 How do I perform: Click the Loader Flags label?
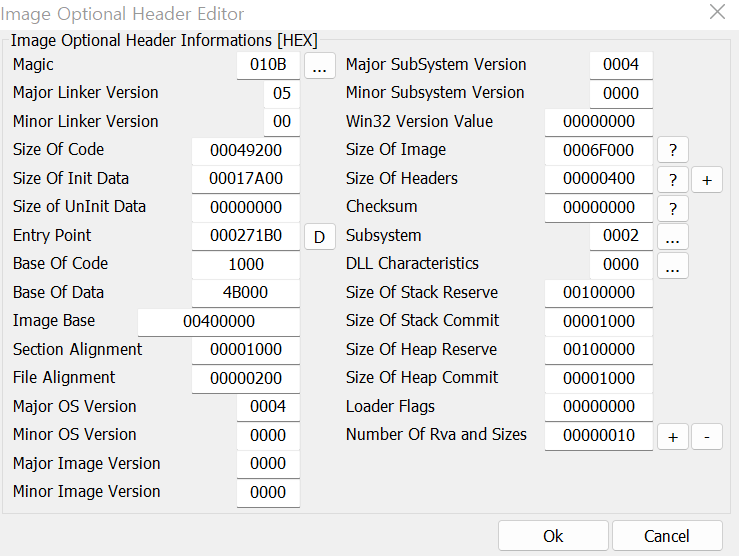pos(390,407)
